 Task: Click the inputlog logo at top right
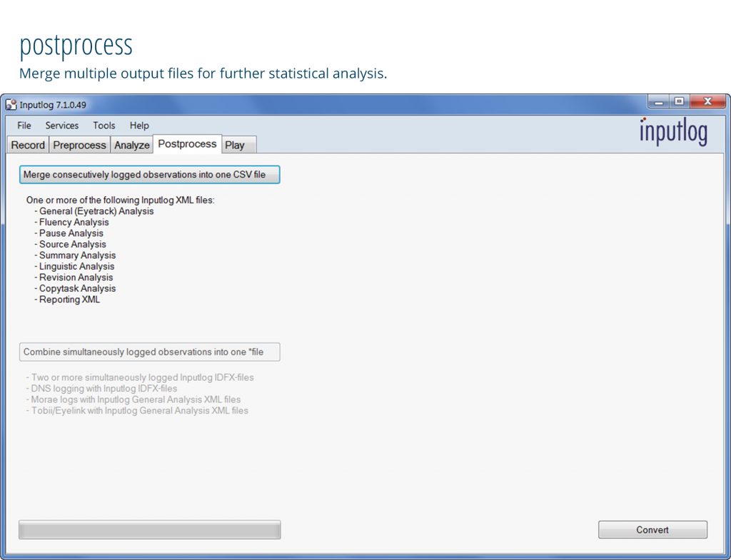tap(673, 132)
